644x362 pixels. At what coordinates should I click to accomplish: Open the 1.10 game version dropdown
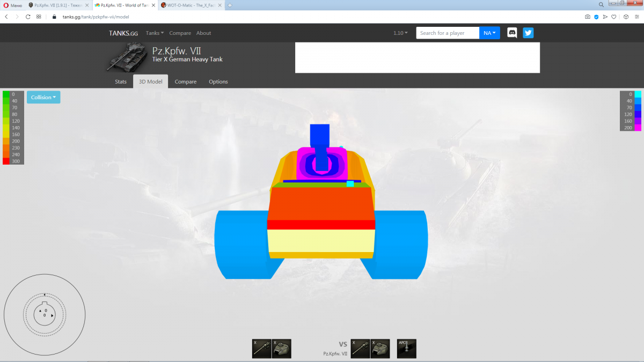[400, 33]
